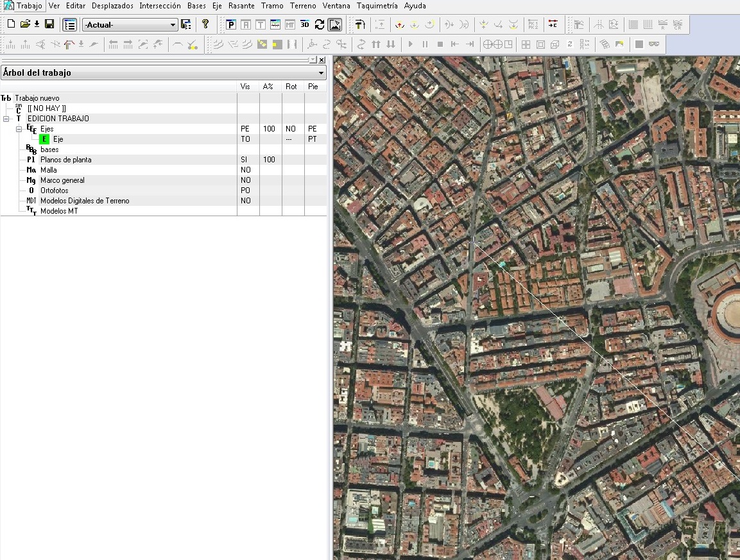Toggle Vis value NO for Malla

(x=245, y=170)
